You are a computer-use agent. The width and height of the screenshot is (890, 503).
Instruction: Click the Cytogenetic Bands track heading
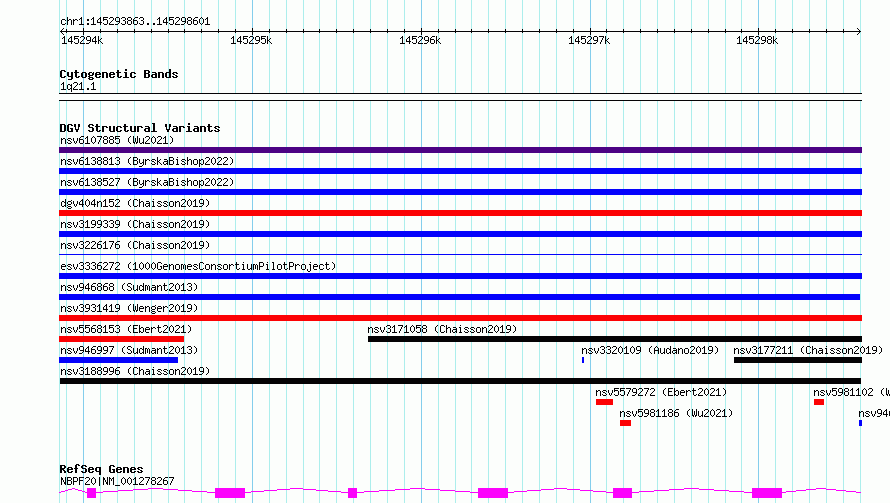pos(119,74)
